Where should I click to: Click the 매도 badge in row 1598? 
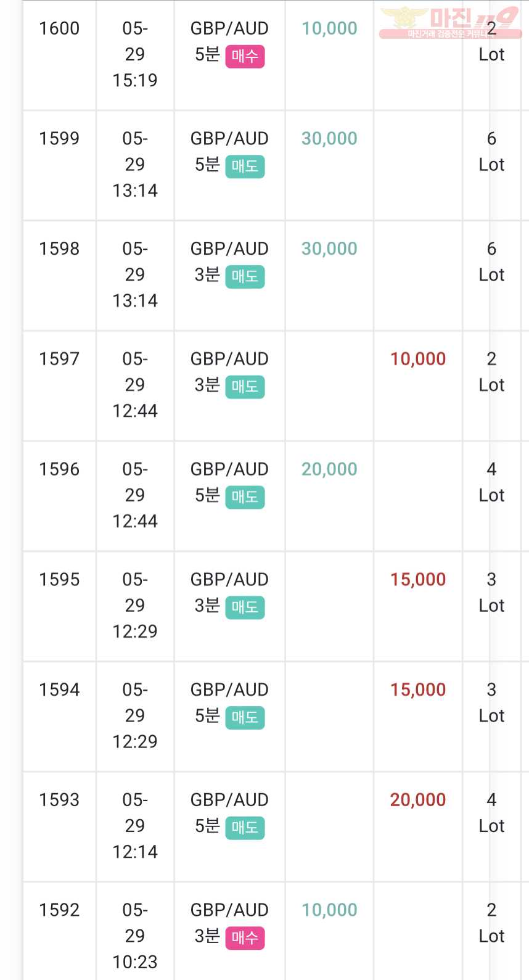(245, 277)
